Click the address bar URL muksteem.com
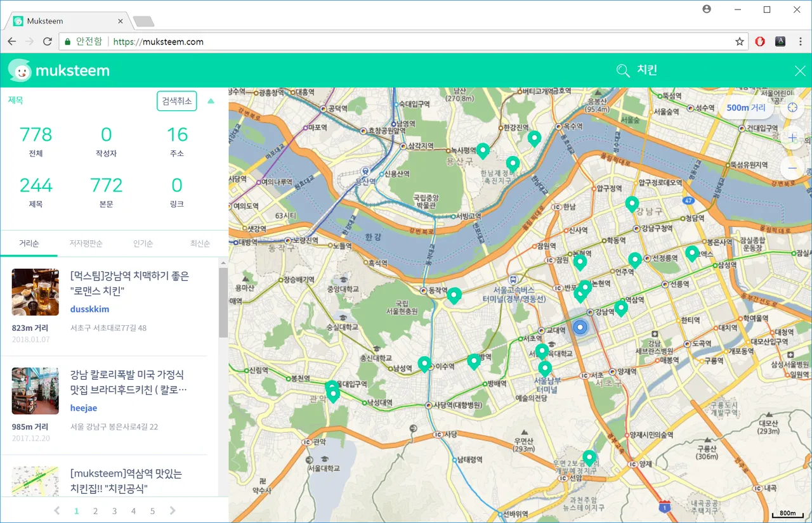Image resolution: width=812 pixels, height=523 pixels. 159,41
